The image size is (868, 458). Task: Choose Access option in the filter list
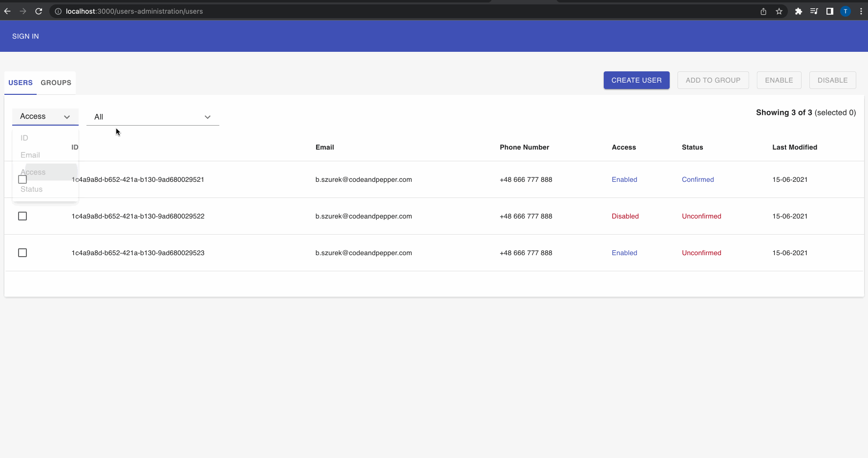pos(45,172)
